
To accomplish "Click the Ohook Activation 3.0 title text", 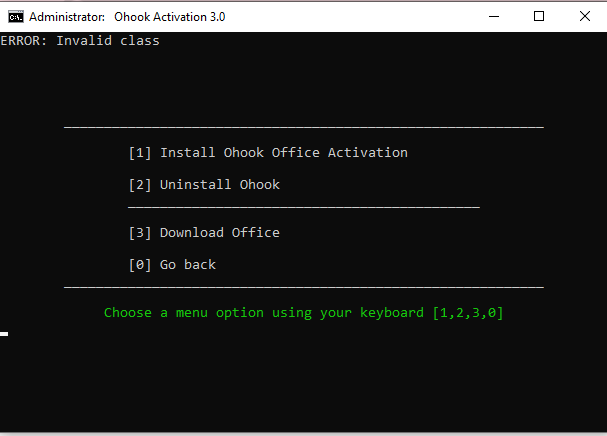I will point(170,17).
